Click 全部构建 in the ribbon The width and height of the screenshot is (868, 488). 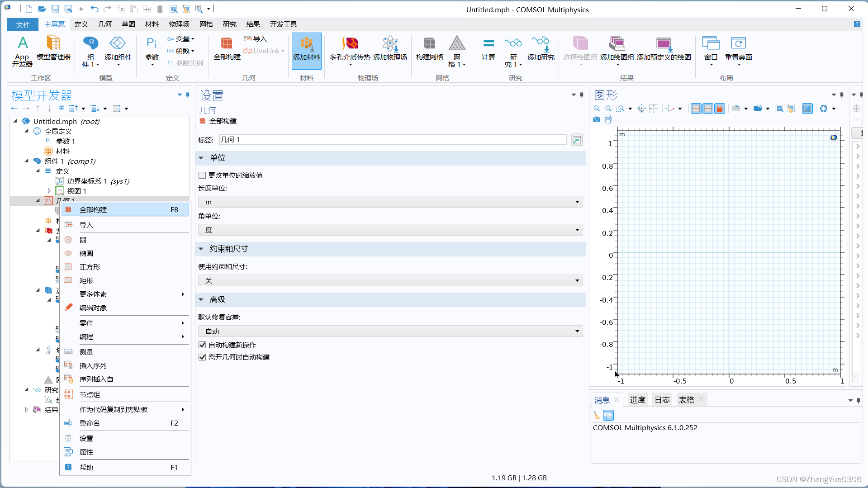(x=227, y=48)
